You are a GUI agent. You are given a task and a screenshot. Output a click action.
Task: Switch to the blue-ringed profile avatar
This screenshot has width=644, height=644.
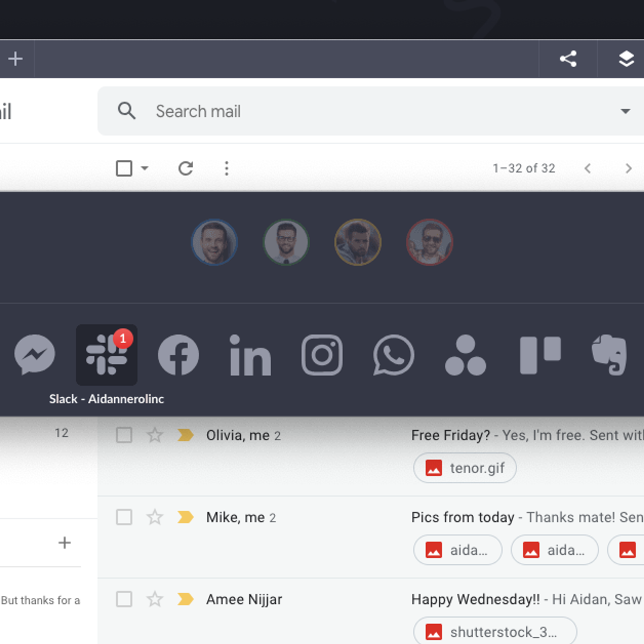coord(214,242)
